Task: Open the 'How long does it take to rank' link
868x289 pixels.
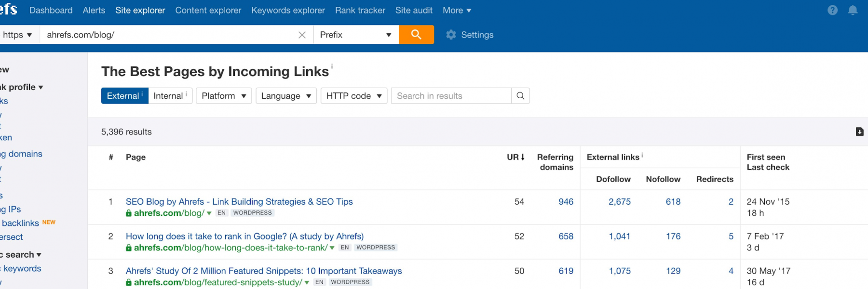Action: 244,236
